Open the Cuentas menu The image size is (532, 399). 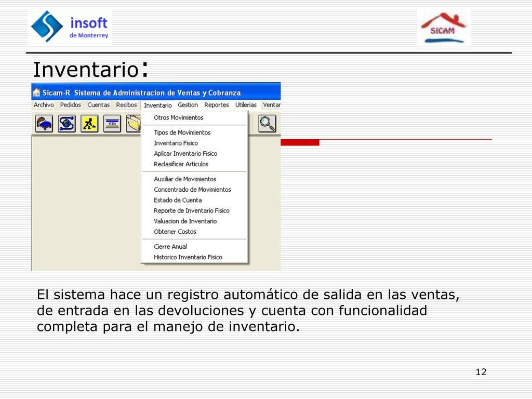tap(98, 105)
